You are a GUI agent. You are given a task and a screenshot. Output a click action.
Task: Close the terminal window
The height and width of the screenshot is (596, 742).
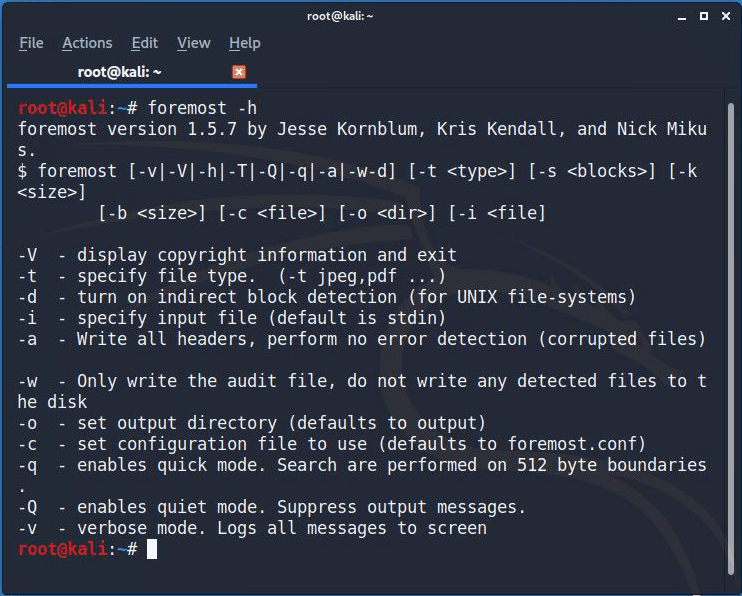click(x=726, y=16)
